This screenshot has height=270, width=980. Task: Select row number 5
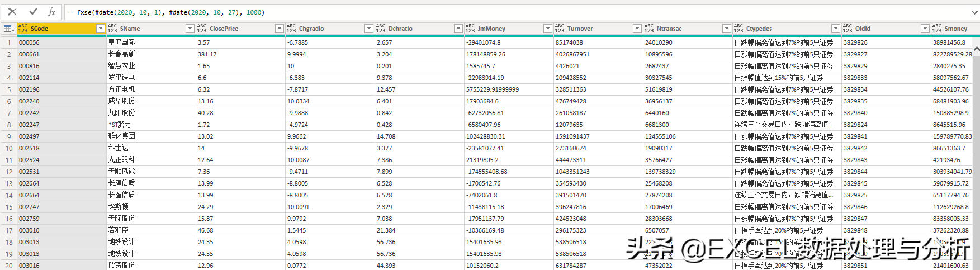[x=8, y=89]
